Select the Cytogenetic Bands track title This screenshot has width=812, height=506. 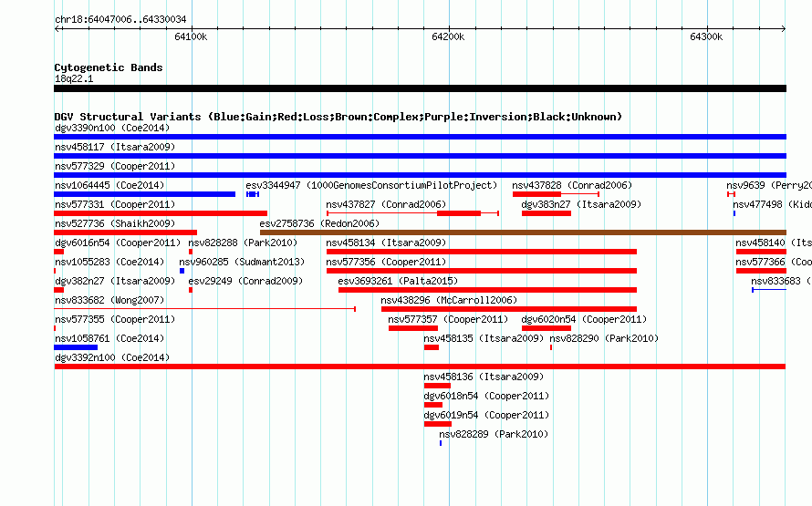[109, 67]
